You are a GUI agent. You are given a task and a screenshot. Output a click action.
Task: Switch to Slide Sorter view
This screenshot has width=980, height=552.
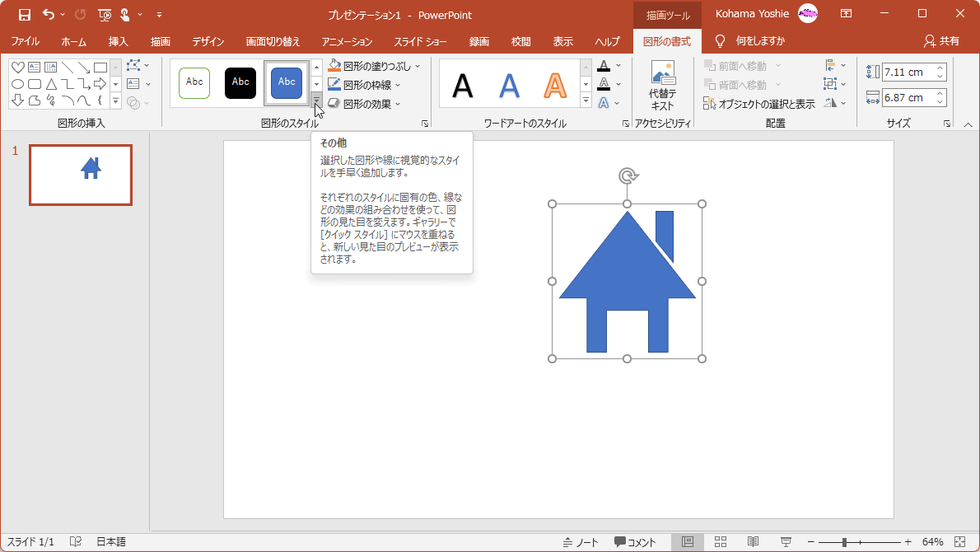[x=721, y=542]
